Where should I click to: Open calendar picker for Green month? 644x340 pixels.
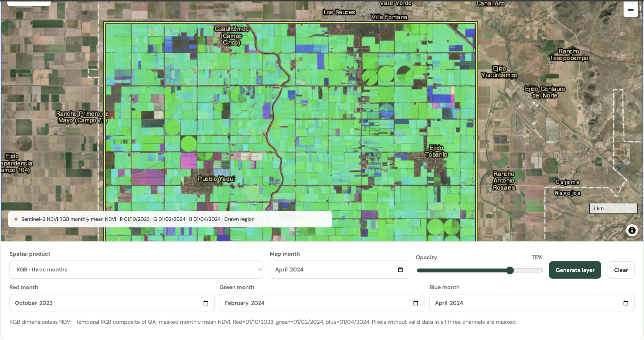[x=416, y=303]
